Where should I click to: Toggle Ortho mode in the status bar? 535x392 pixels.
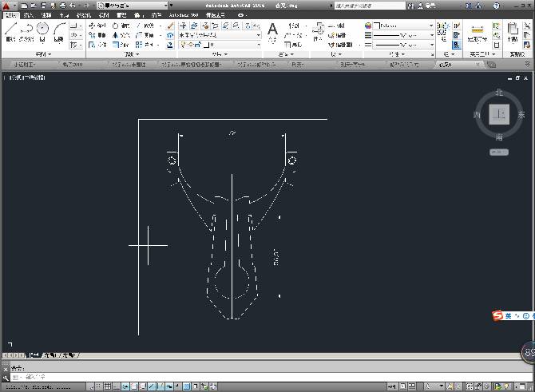(117, 386)
